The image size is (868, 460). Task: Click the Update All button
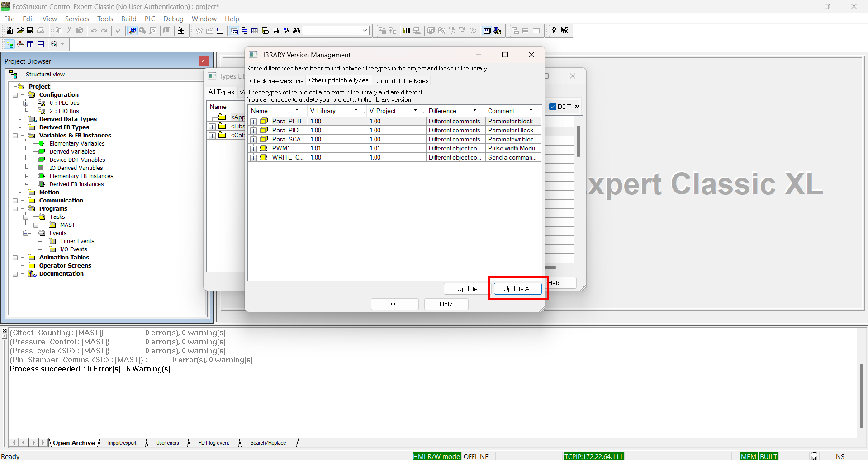point(517,289)
